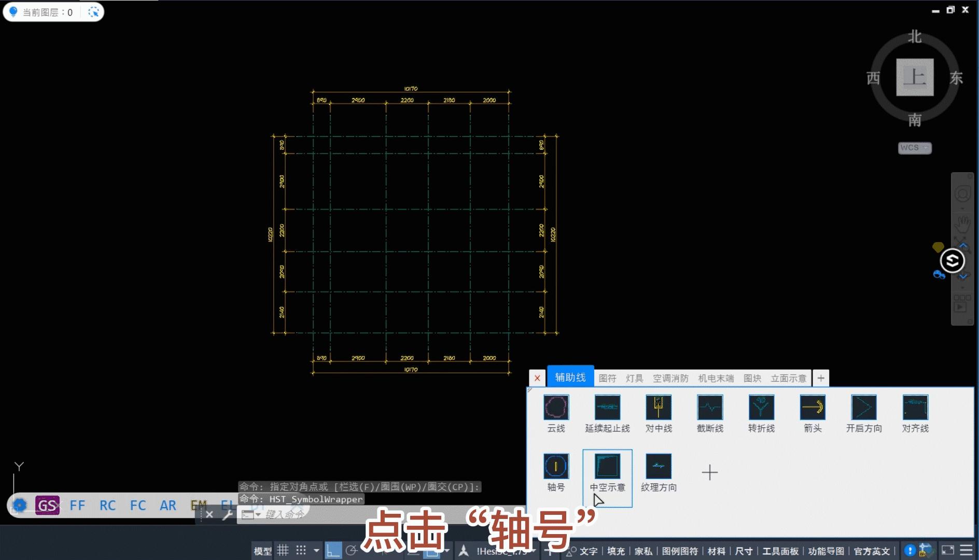This screenshot has width=979, height=560.
Task: Toggle the grid display in status bar
Action: coord(284,551)
